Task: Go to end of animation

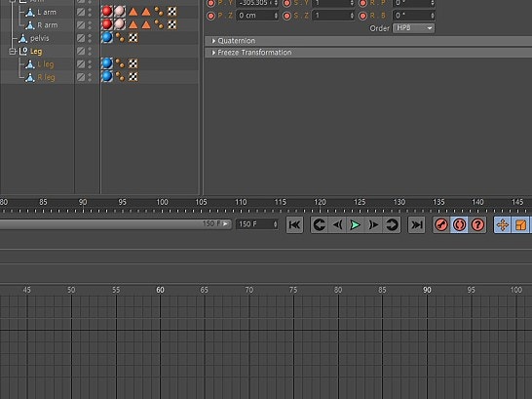Action: (416, 224)
